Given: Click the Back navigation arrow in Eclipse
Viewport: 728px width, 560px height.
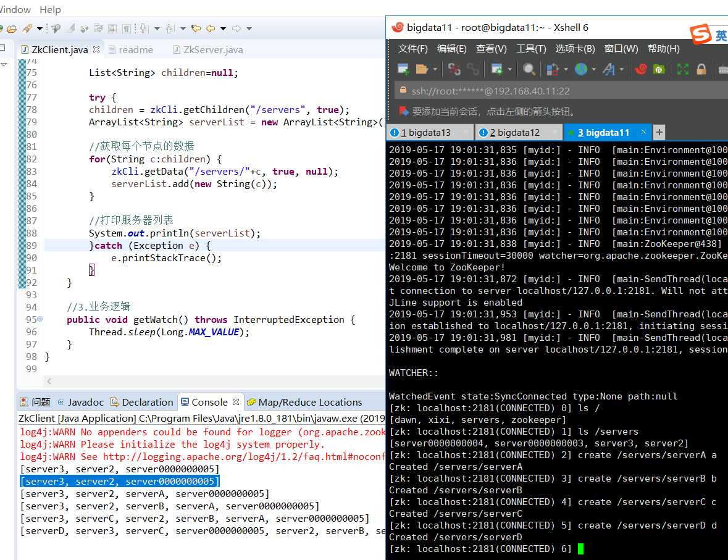Looking at the screenshot, I should pos(211,29).
